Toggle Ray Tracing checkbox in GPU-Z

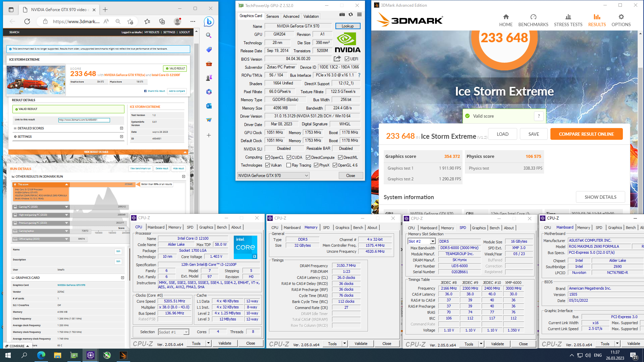[x=288, y=165]
